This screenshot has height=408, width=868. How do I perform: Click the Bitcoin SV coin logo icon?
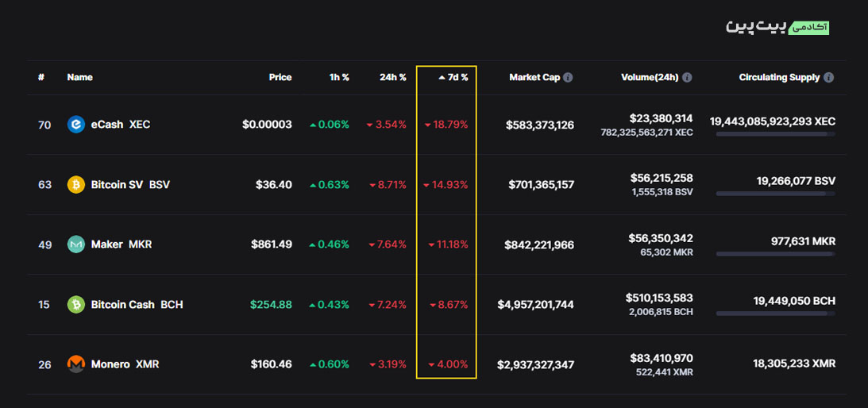pyautogui.click(x=75, y=184)
